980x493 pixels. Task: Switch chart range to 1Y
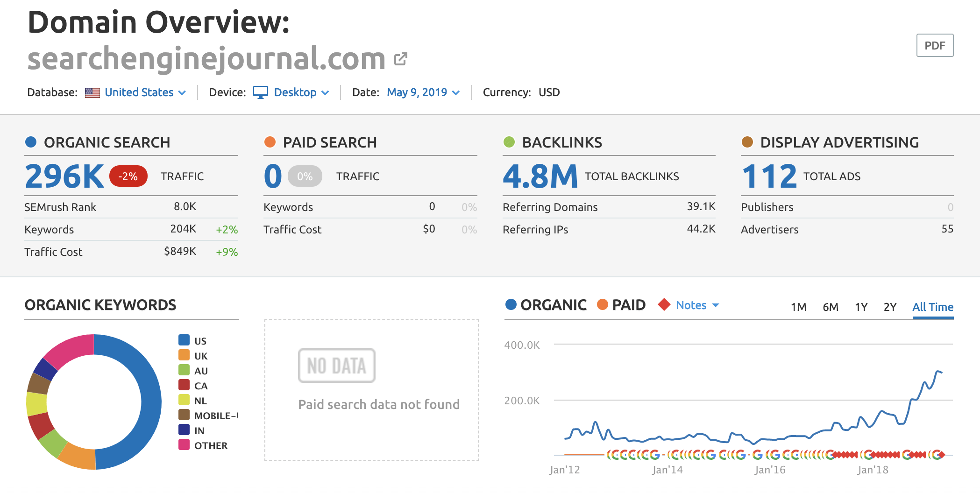point(861,307)
